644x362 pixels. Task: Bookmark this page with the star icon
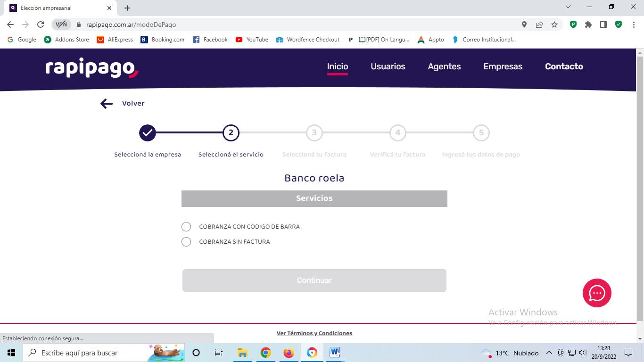[554, 25]
